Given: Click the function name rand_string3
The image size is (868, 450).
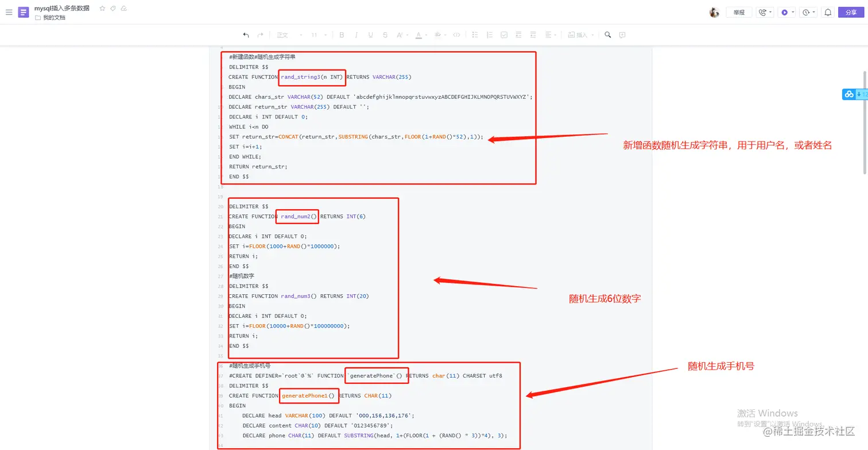Looking at the screenshot, I should (300, 76).
